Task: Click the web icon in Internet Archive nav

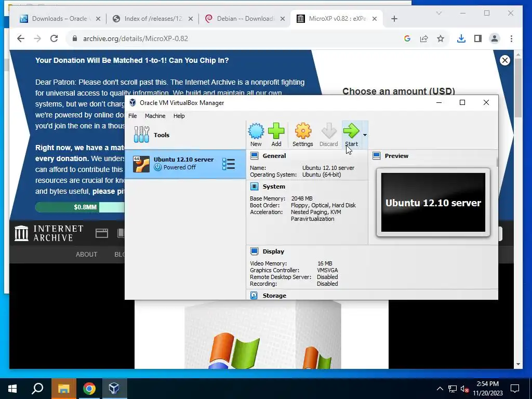Action: click(x=102, y=233)
